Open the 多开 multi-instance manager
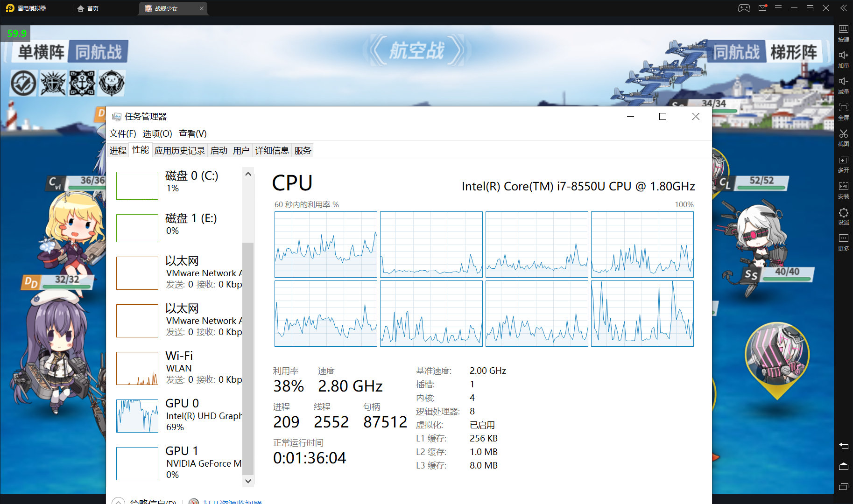This screenshot has height=504, width=853. (843, 164)
